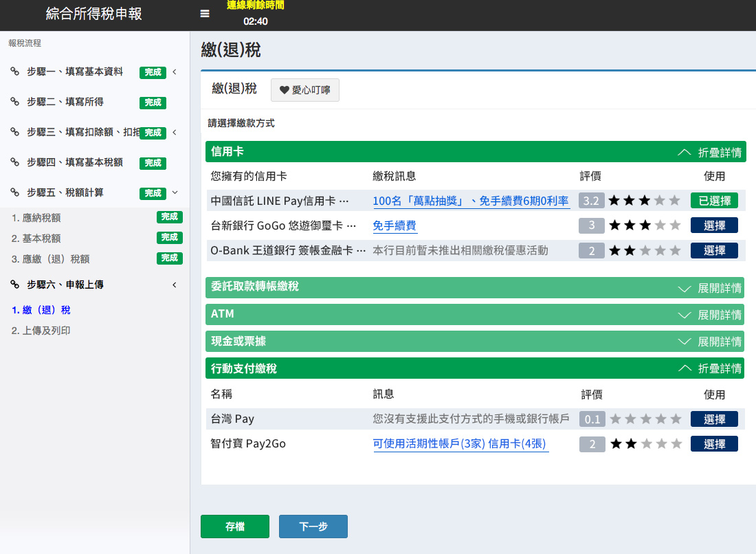Click the link icon beside 步驟一、填寫基本資料
The image size is (756, 554).
tap(15, 71)
